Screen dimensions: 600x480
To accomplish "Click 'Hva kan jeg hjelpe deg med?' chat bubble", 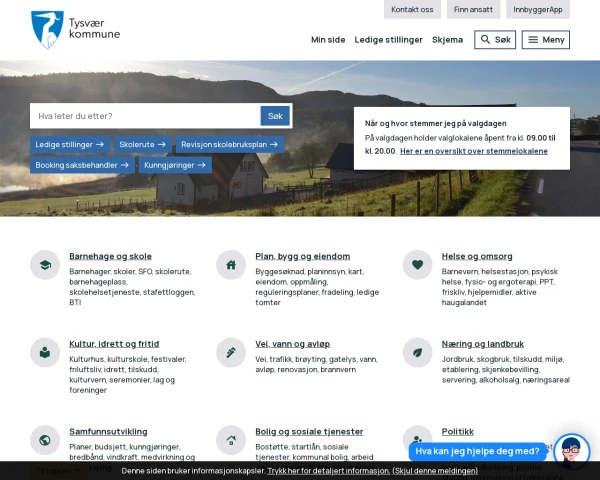I will point(477,452).
